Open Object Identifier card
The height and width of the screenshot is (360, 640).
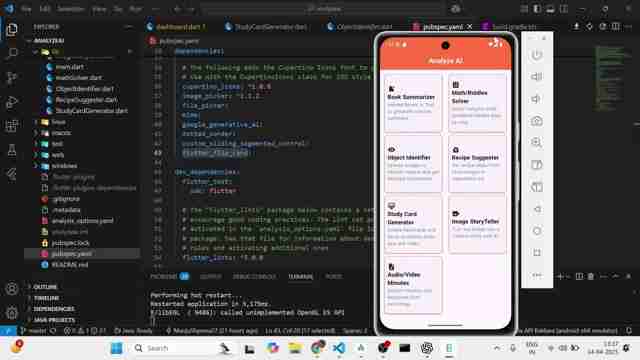tap(413, 164)
